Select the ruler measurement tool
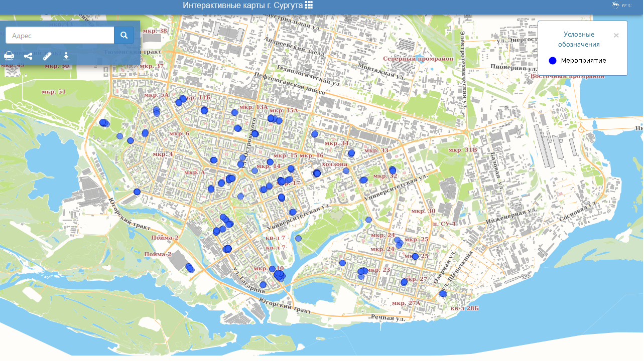The height and width of the screenshot is (361, 644). (x=48, y=56)
